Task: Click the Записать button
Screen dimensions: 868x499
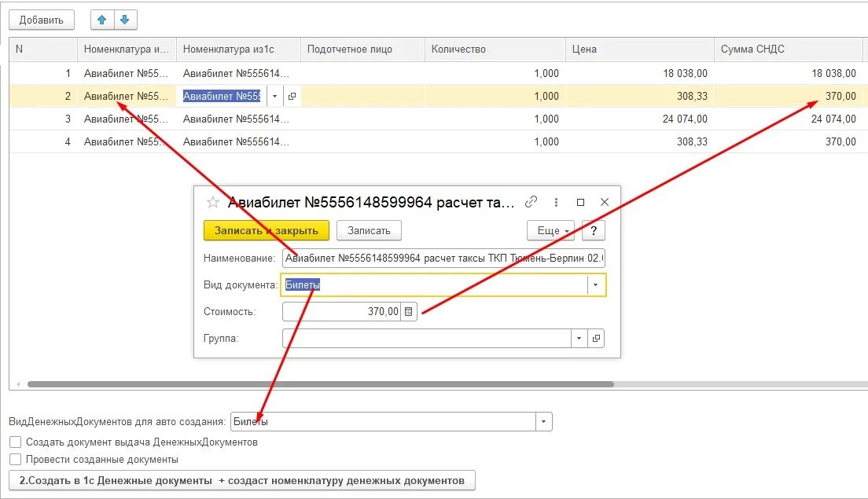Action: click(x=369, y=231)
